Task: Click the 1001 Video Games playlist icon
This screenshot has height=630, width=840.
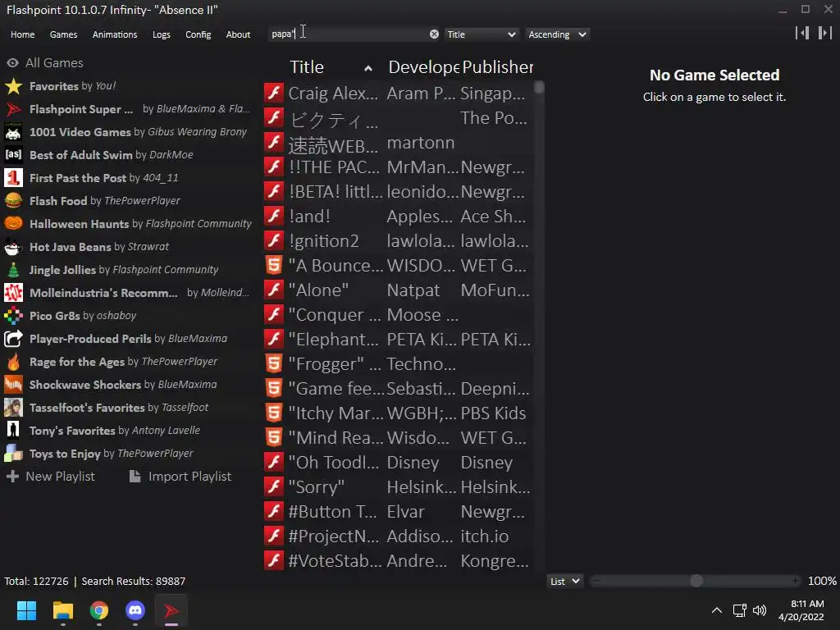Action: tap(13, 132)
